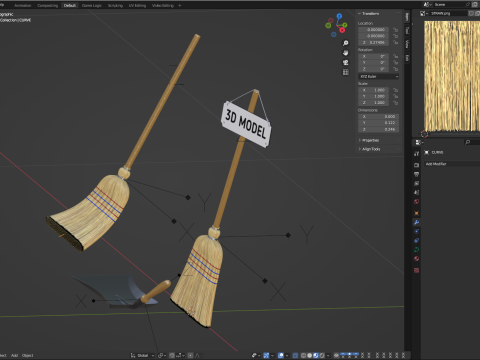
Task: Click the pan hand icon in viewport
Action: 346,53
